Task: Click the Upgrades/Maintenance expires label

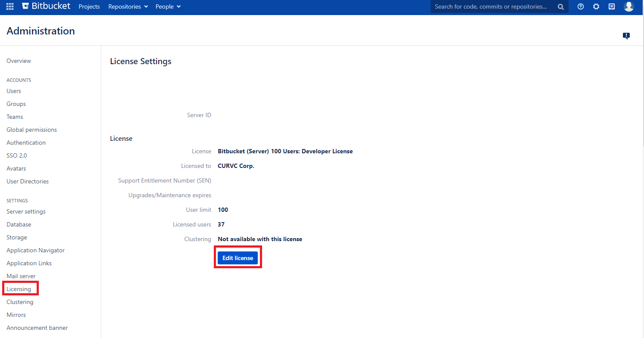Action: pos(170,195)
